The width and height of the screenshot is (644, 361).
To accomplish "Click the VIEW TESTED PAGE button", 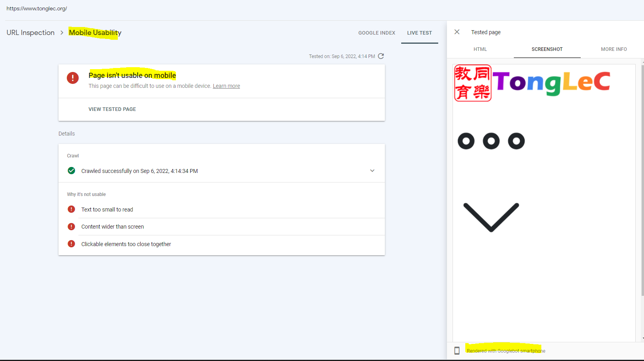I will tap(112, 109).
